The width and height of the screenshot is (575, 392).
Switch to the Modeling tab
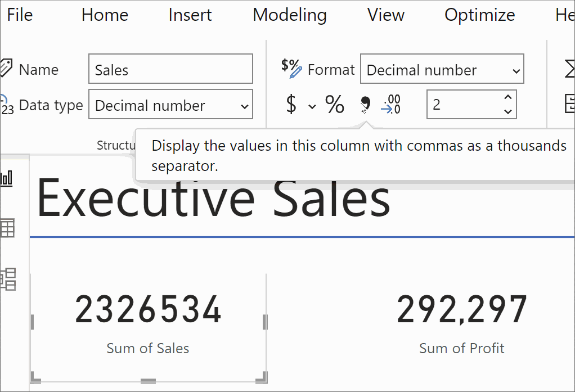(x=289, y=15)
